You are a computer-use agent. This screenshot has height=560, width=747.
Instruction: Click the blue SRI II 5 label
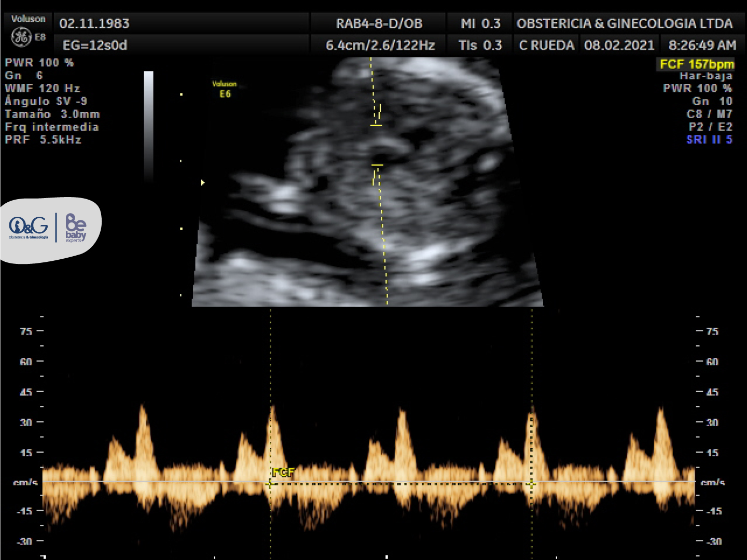pos(709,140)
